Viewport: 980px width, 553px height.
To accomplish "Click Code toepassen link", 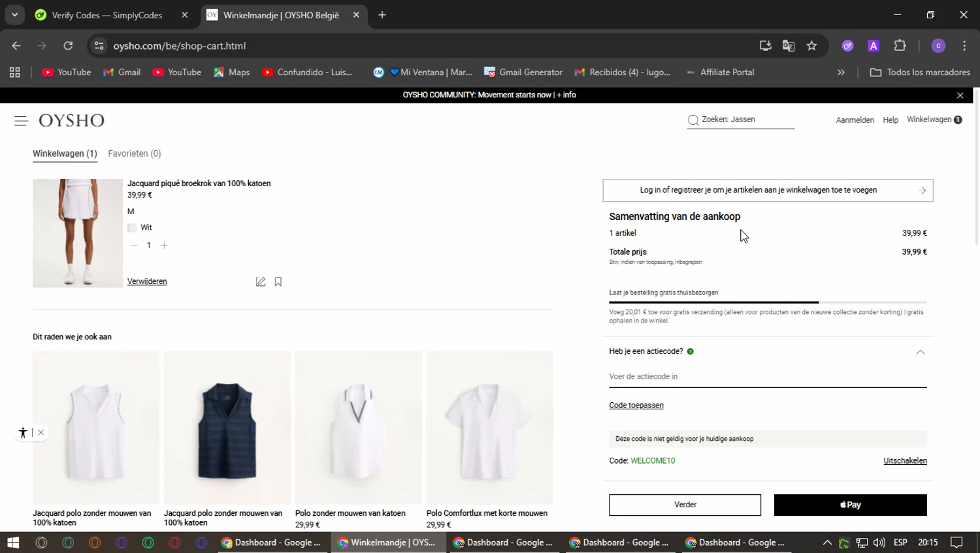I will [x=636, y=405].
